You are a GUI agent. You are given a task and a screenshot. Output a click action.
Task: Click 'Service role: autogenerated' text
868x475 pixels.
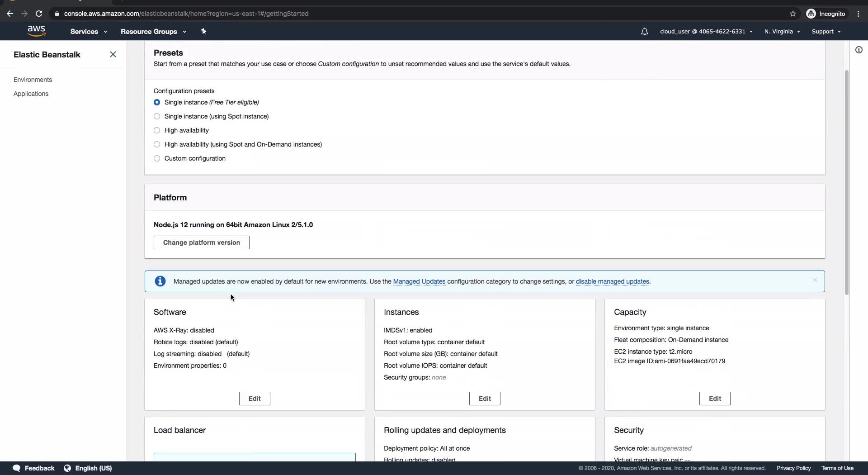(653, 448)
